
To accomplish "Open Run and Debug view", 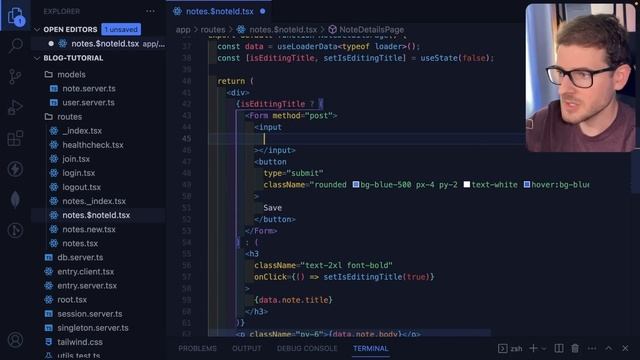I will tap(15, 107).
